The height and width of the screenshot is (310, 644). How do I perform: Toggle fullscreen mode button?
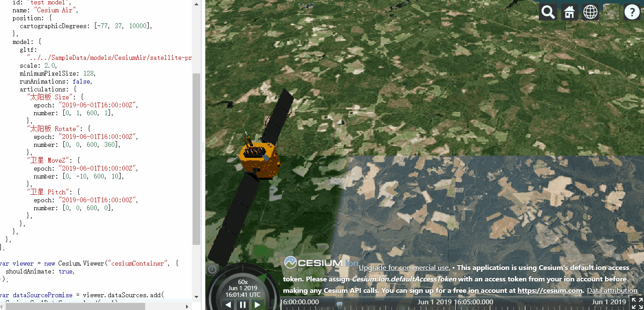(637, 303)
